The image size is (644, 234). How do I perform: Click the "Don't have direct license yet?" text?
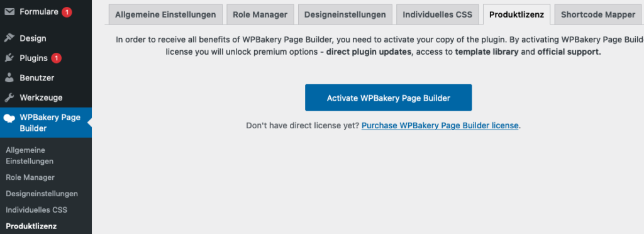(303, 126)
